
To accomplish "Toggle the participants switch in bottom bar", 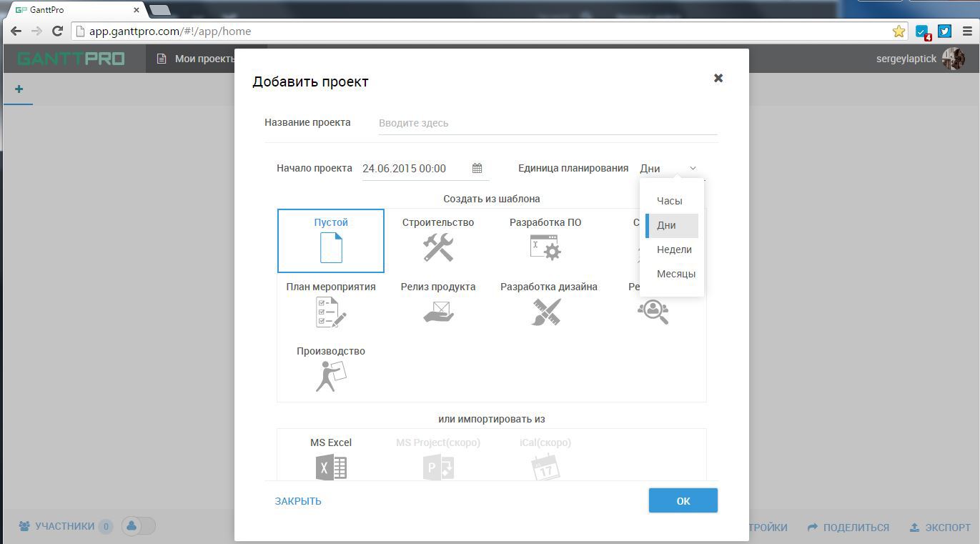I will coord(139,526).
